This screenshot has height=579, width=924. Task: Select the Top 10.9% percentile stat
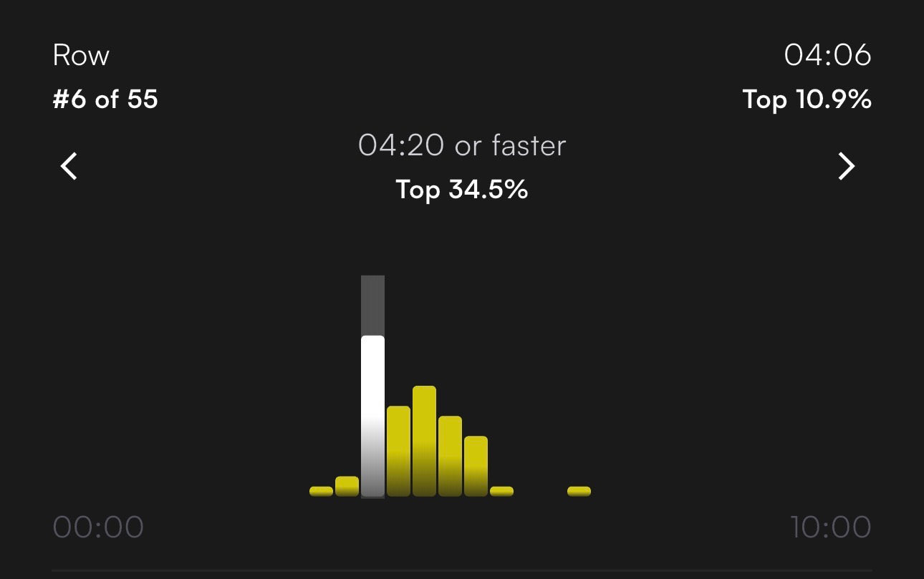805,99
